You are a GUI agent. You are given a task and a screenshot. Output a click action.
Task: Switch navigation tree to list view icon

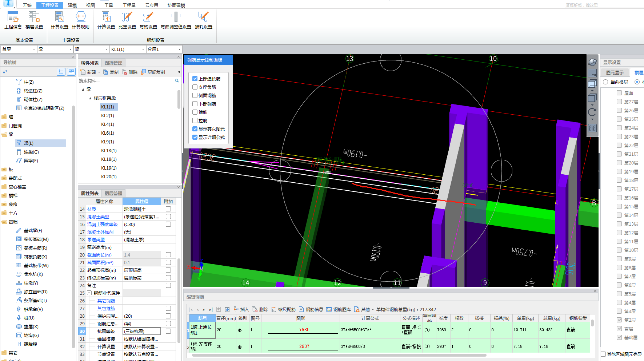click(61, 72)
